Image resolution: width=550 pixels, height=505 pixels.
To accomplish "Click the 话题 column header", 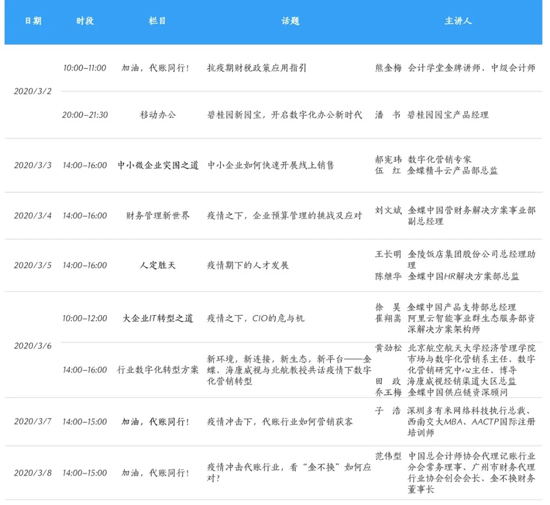I will (290, 21).
